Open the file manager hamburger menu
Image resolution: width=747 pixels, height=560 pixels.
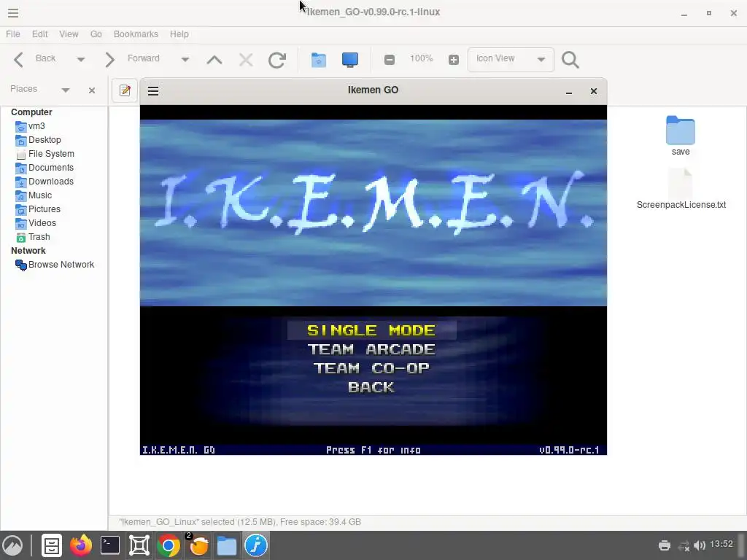13,13
